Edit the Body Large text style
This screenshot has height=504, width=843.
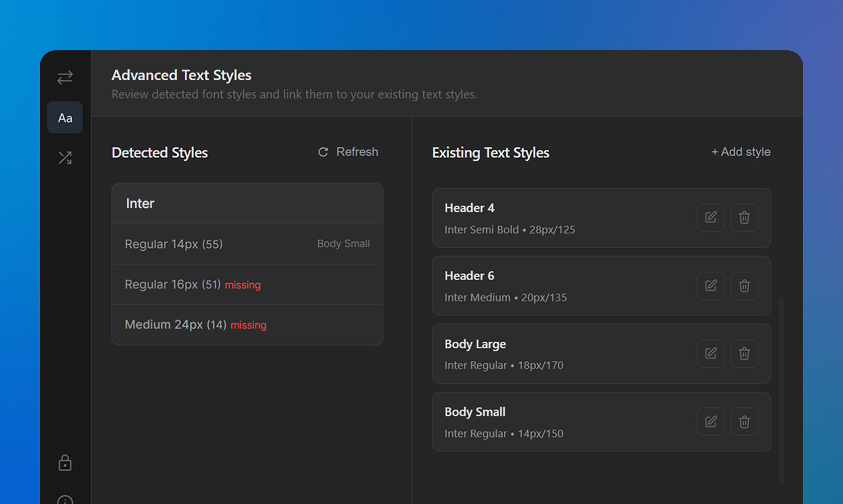click(711, 353)
